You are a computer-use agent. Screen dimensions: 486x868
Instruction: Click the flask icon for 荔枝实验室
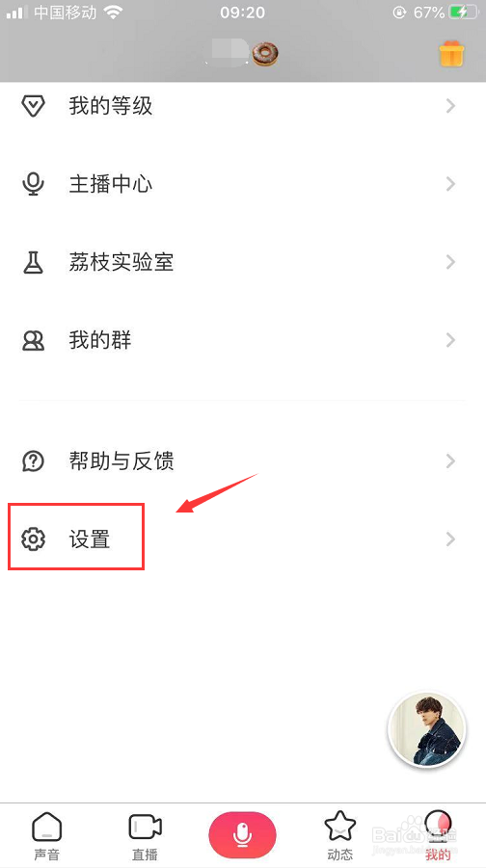pos(33,262)
